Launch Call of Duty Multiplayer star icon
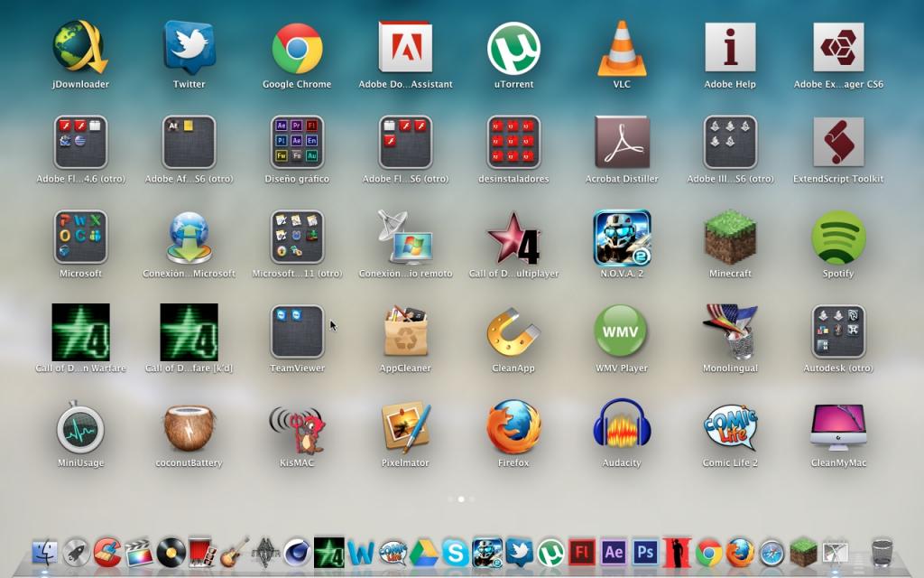The image size is (924, 578). pyautogui.click(x=513, y=238)
